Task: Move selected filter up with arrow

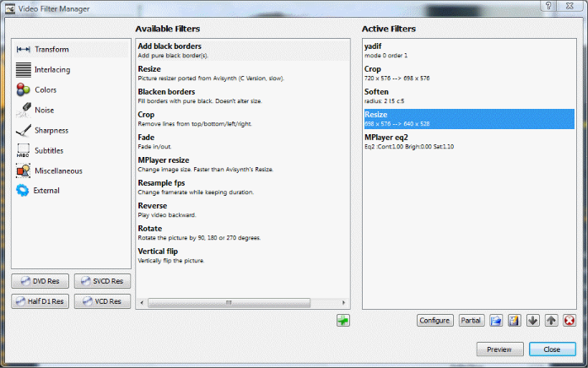Action: (x=551, y=321)
